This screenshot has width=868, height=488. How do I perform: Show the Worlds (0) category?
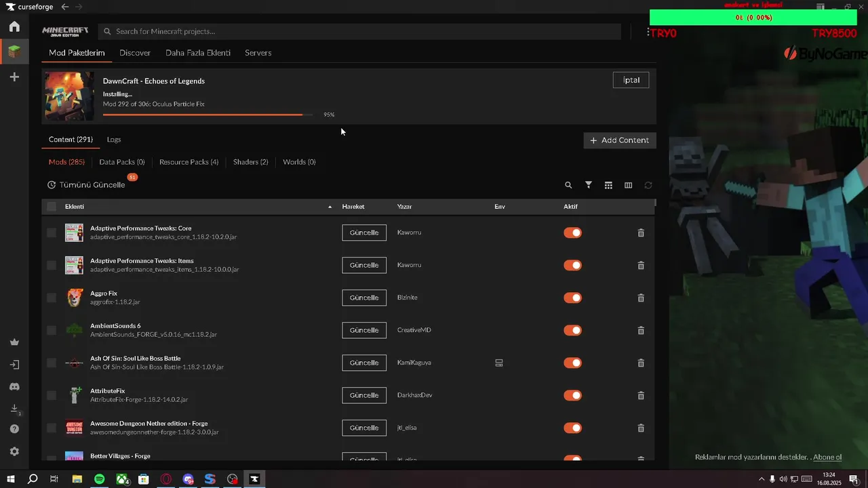[299, 162]
